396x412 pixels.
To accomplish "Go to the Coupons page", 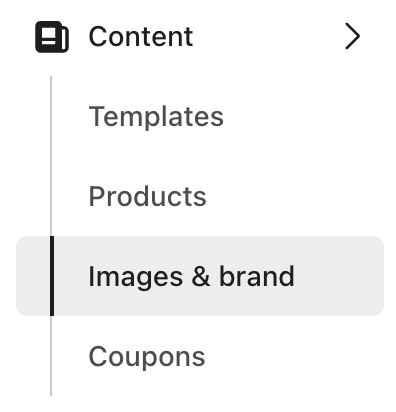I will tap(147, 356).
